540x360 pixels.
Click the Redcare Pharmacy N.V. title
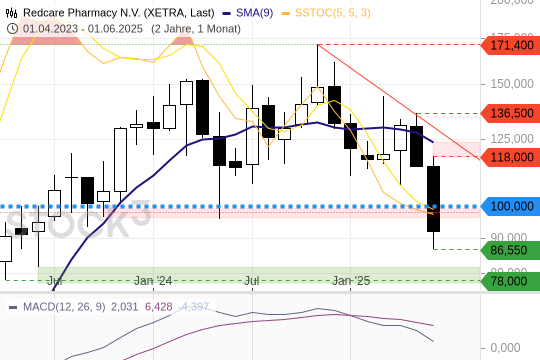118,13
